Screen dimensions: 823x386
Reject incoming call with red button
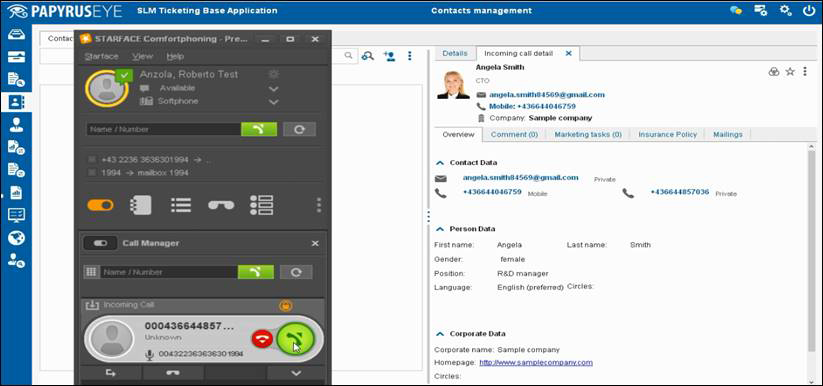262,339
